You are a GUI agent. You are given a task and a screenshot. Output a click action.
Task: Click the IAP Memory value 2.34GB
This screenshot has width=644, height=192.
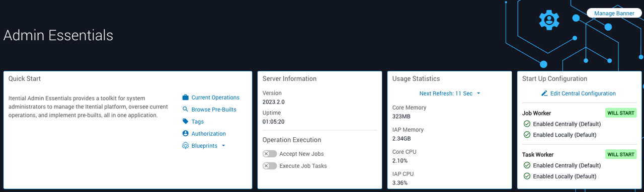(401, 139)
